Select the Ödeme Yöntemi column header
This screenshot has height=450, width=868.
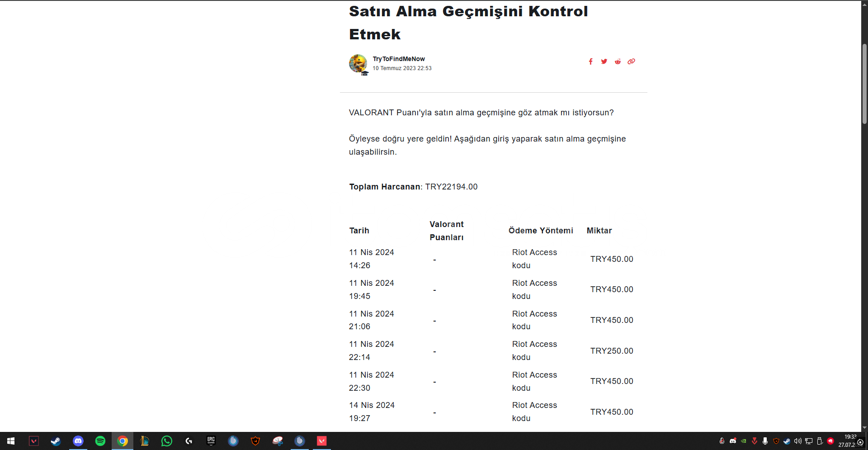[x=541, y=231]
